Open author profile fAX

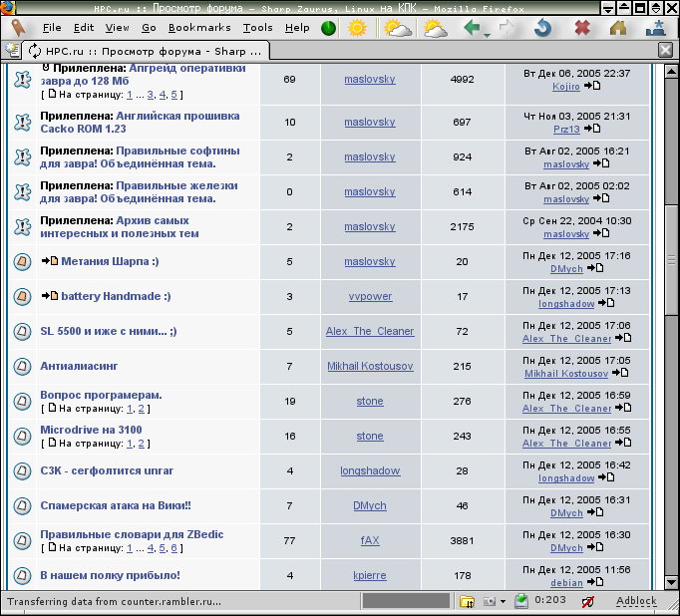370,540
